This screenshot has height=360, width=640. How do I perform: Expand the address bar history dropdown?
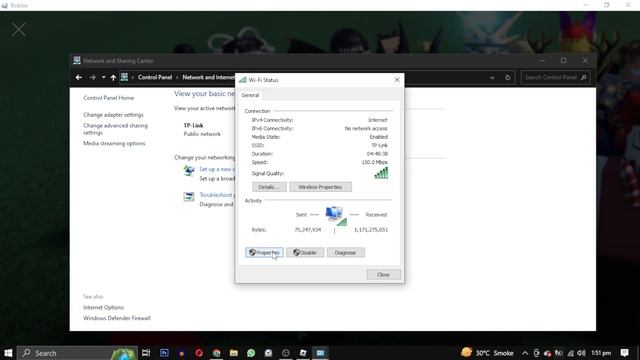click(492, 77)
